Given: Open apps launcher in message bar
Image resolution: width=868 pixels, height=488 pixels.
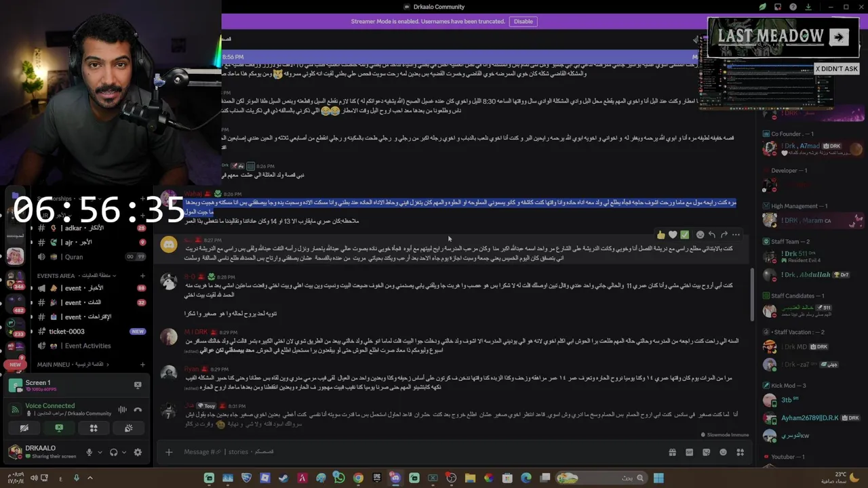Looking at the screenshot, I should pos(740,452).
